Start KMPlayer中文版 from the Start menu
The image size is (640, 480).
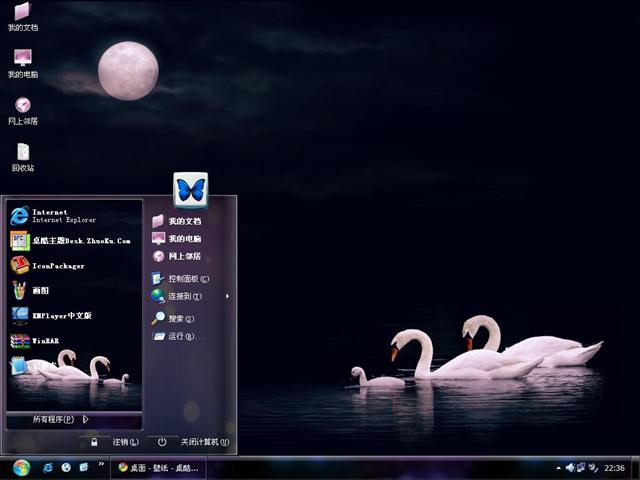pos(60,315)
